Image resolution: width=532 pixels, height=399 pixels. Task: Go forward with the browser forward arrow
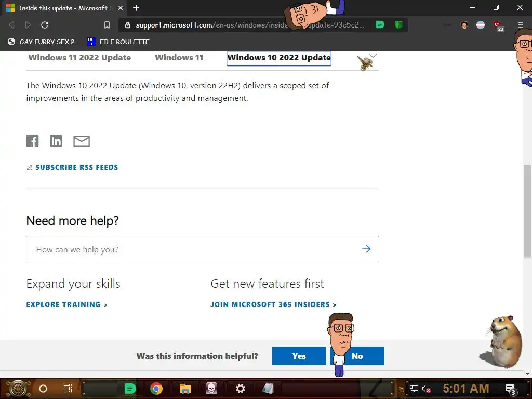[28, 25]
